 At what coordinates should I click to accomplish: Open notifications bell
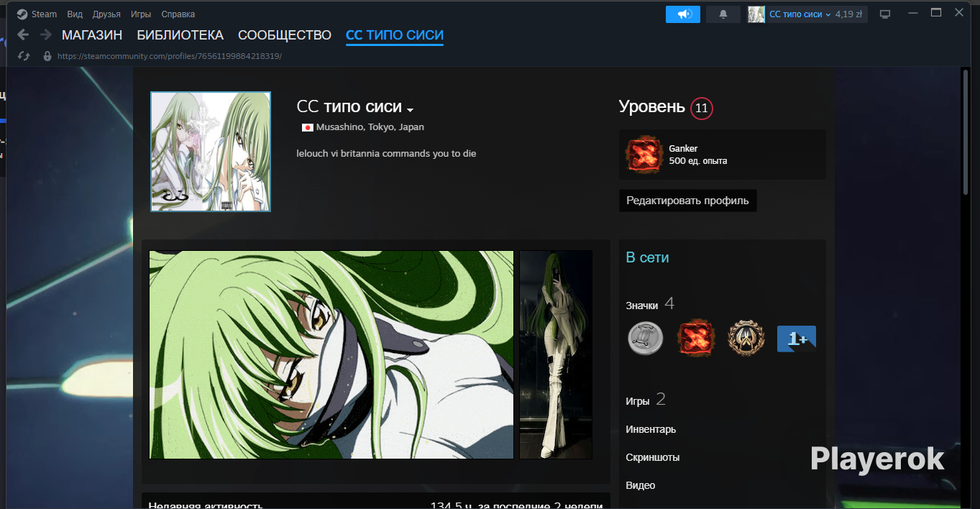click(723, 14)
